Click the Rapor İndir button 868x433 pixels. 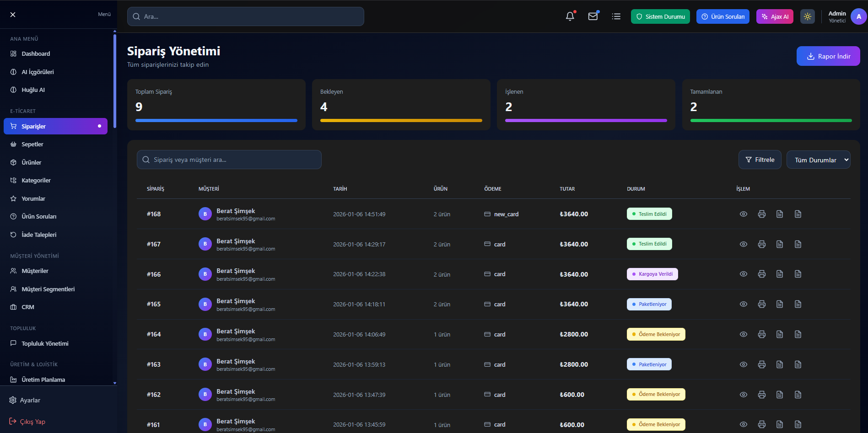coord(828,56)
